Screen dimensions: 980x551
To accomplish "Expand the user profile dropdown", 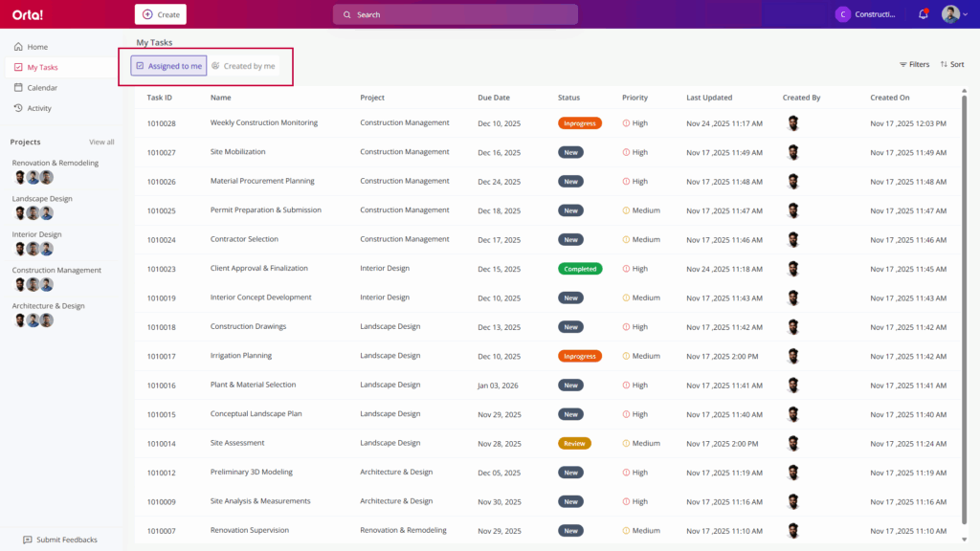I will point(955,14).
